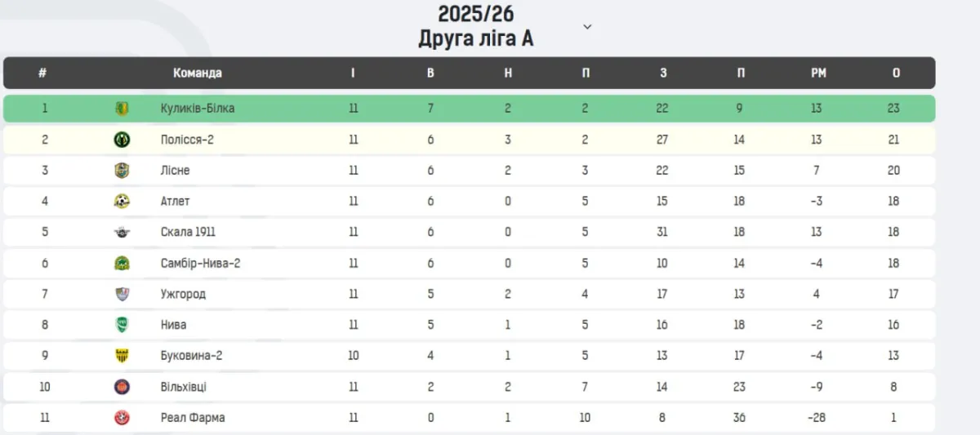Click the Реал Фарма club crest
The height and width of the screenshot is (435, 980).
(122, 418)
